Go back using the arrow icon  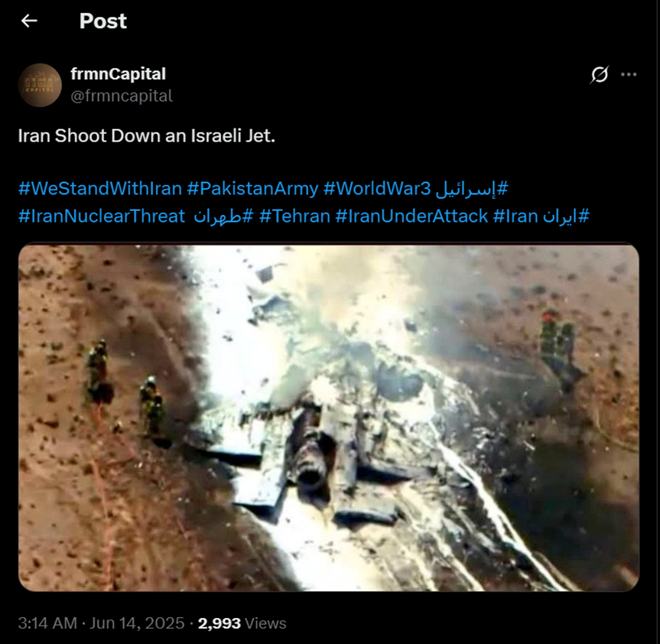click(29, 21)
